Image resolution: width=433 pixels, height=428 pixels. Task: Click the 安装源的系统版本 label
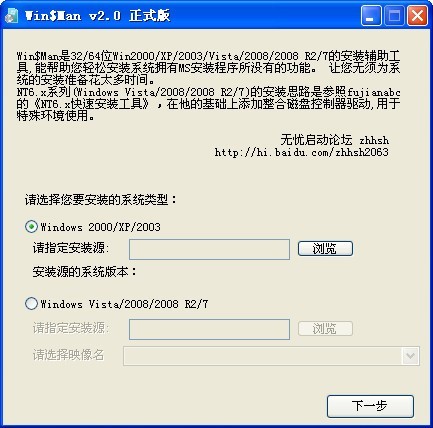click(84, 272)
